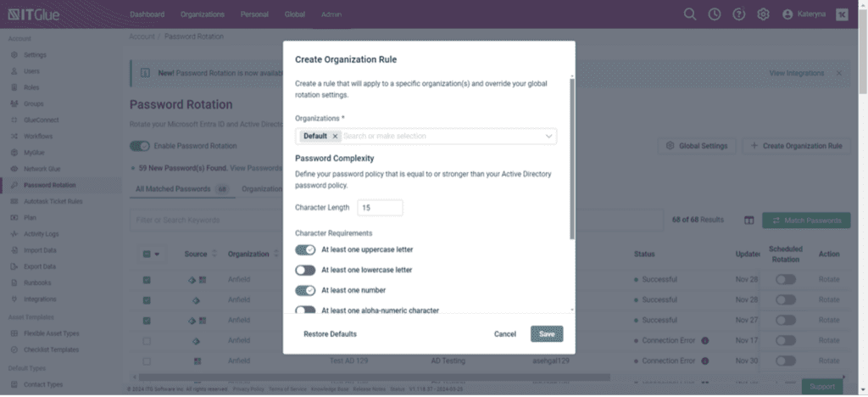Toggle Enable Password Rotation switch
Screen dimensions: 868x397
(139, 146)
